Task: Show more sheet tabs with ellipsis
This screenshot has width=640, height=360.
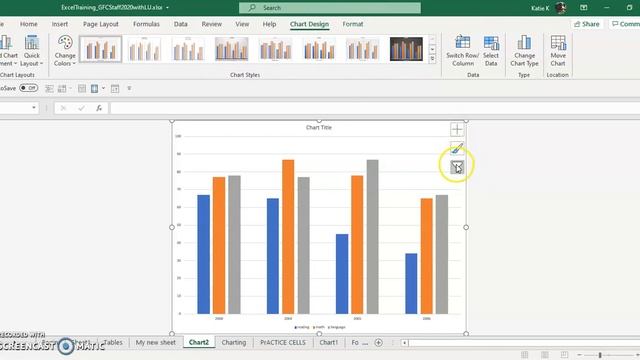Action: pyautogui.click(x=365, y=343)
